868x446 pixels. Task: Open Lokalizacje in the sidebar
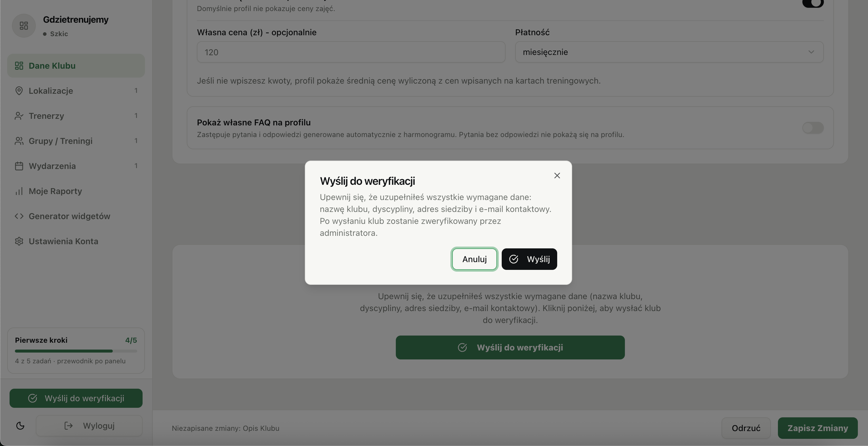76,91
